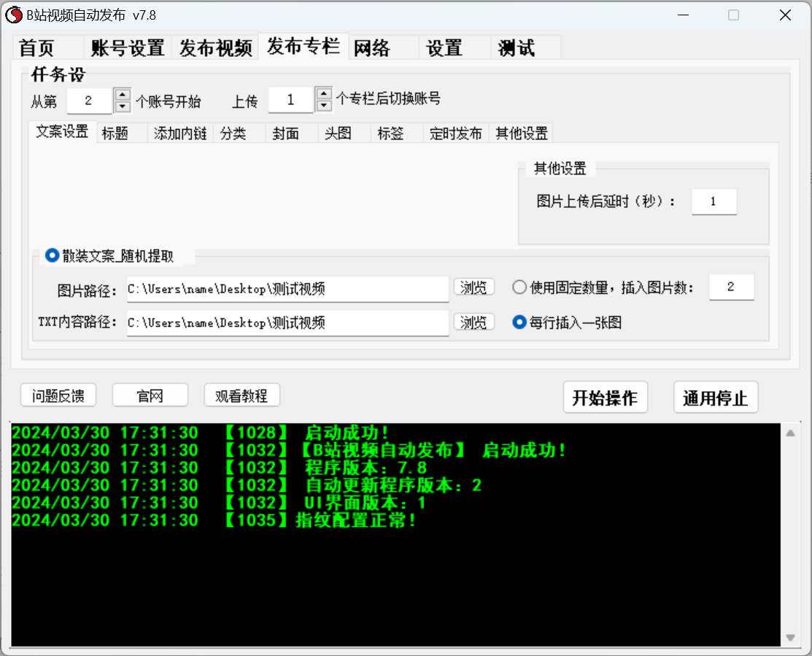Click 观看教程 button

tap(241, 395)
